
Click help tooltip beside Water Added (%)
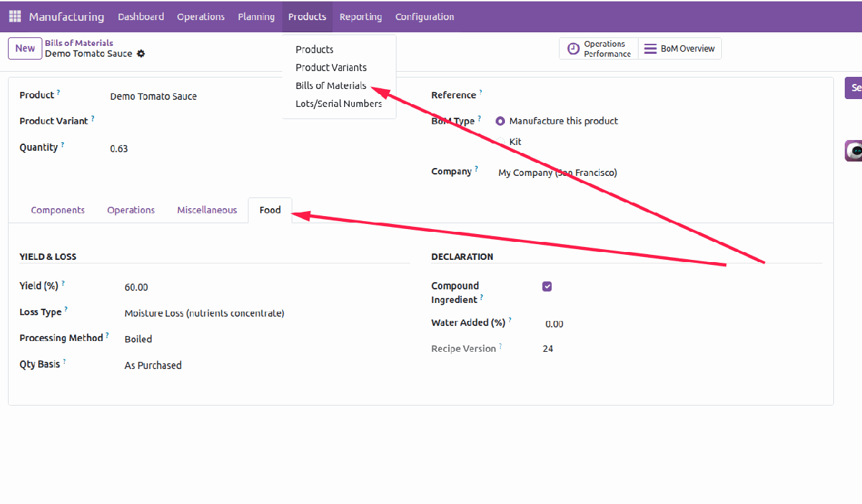click(510, 320)
